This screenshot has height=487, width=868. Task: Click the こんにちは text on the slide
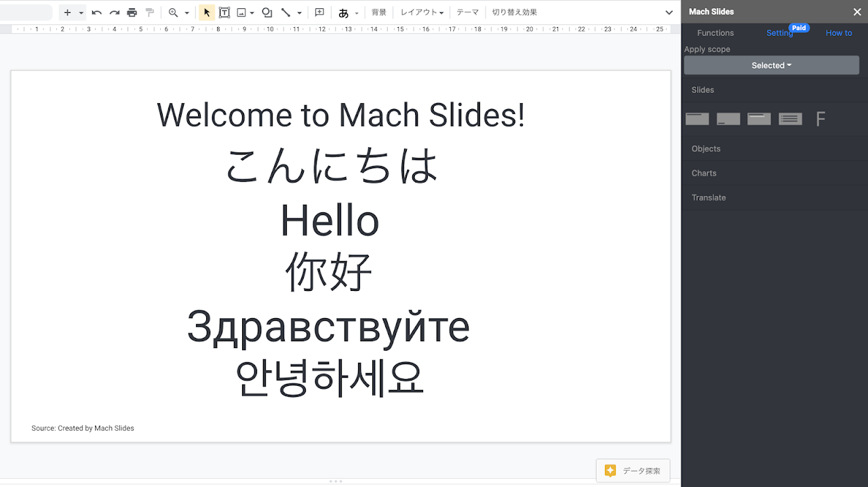(332, 166)
